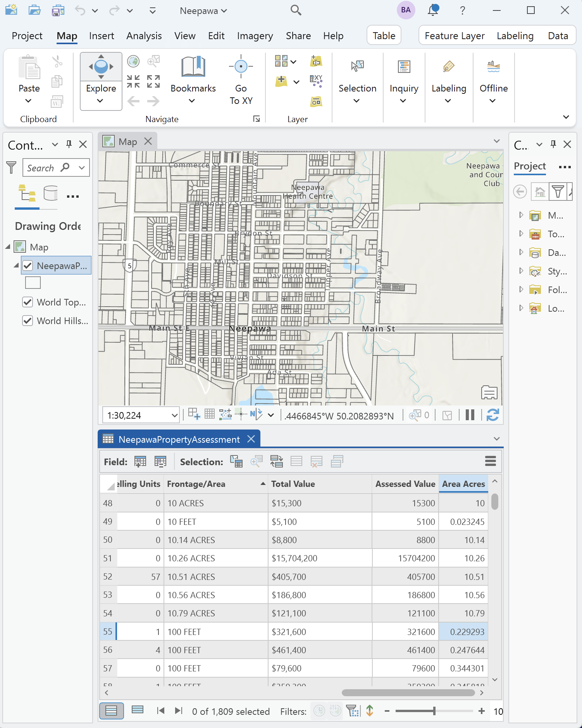
Task: Expand the Da... catalog folder
Action: 521,252
